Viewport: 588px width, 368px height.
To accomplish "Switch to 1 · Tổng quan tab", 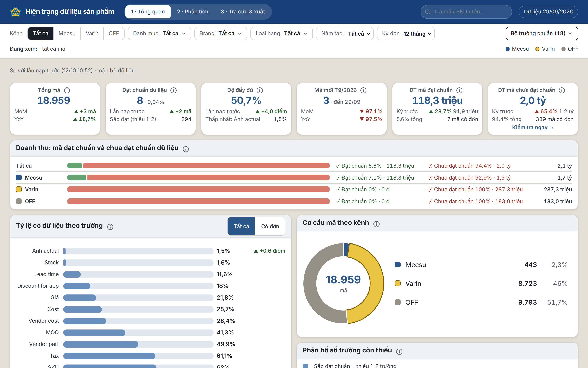I will coord(148,12).
